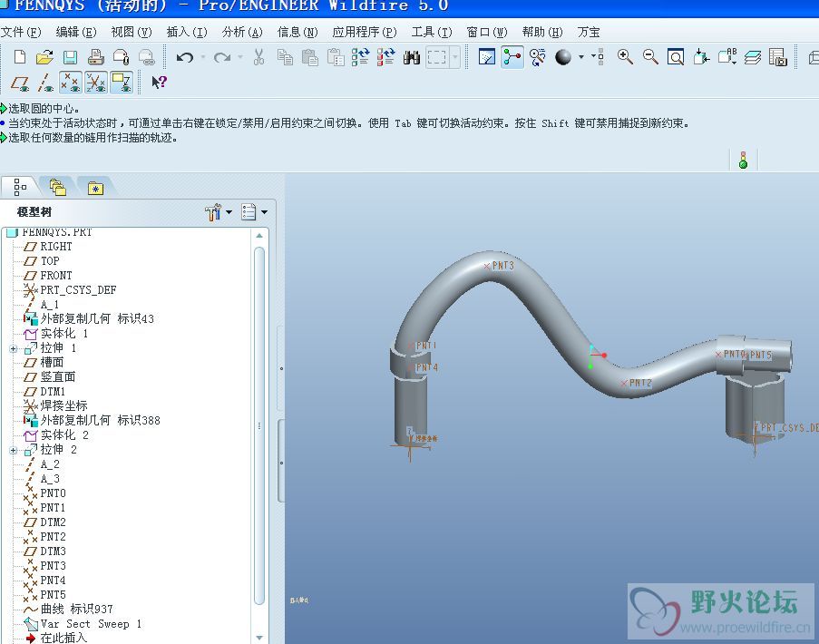Create a new file with the blank page icon
819x644 pixels.
19,57
